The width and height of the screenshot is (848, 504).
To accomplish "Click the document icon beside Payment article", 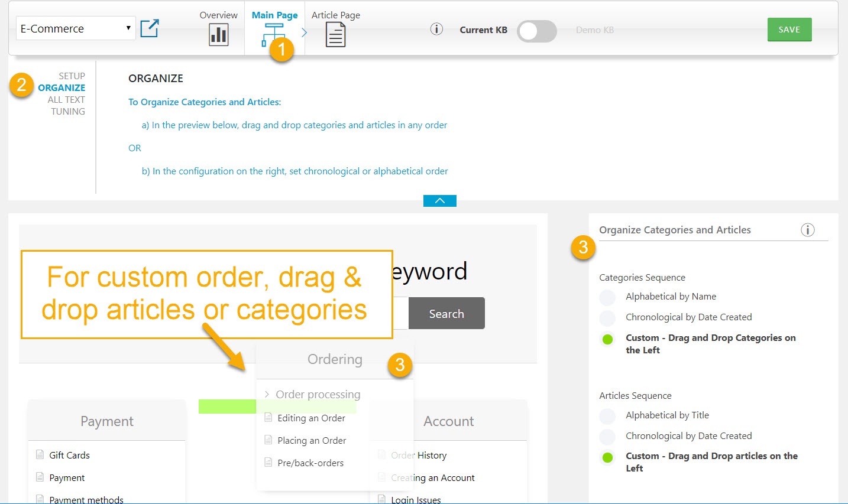I will tap(40, 477).
